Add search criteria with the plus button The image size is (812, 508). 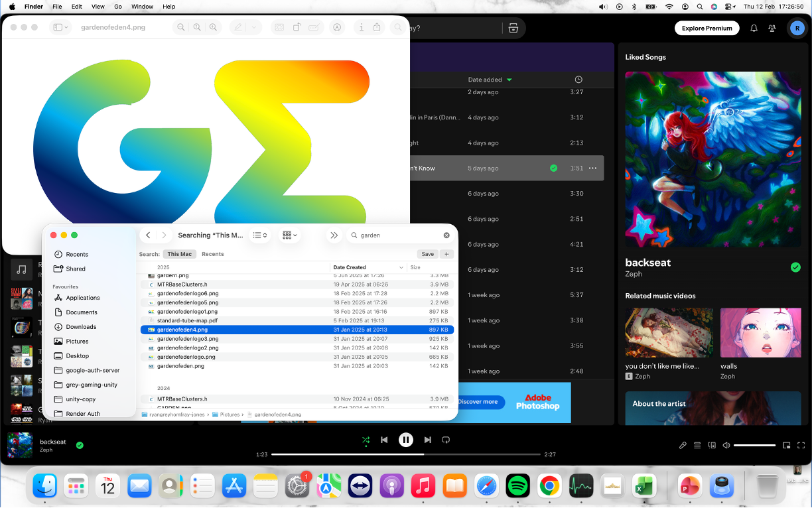(446, 254)
